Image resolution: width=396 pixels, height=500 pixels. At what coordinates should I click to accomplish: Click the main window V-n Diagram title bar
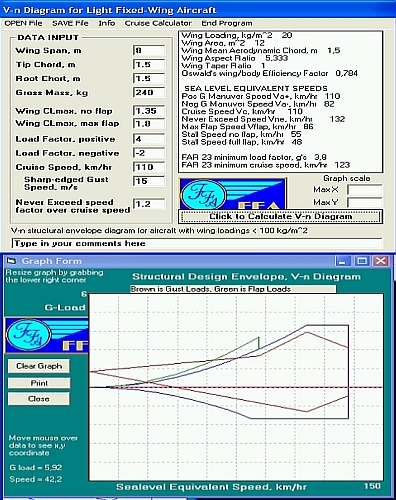(198, 10)
